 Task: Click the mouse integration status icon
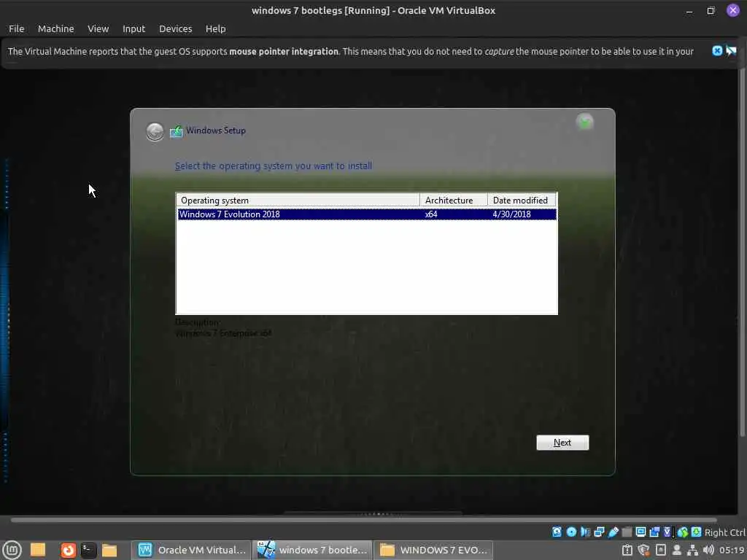683,532
